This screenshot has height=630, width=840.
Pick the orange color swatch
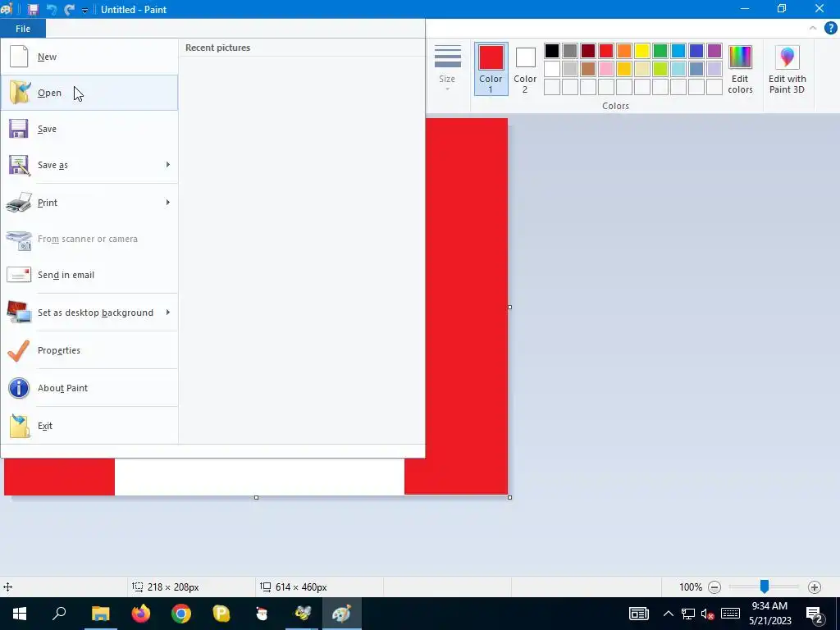pyautogui.click(x=624, y=51)
